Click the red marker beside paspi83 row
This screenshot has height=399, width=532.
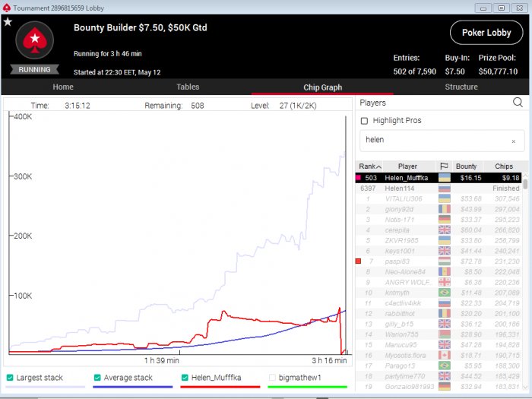tap(358, 261)
